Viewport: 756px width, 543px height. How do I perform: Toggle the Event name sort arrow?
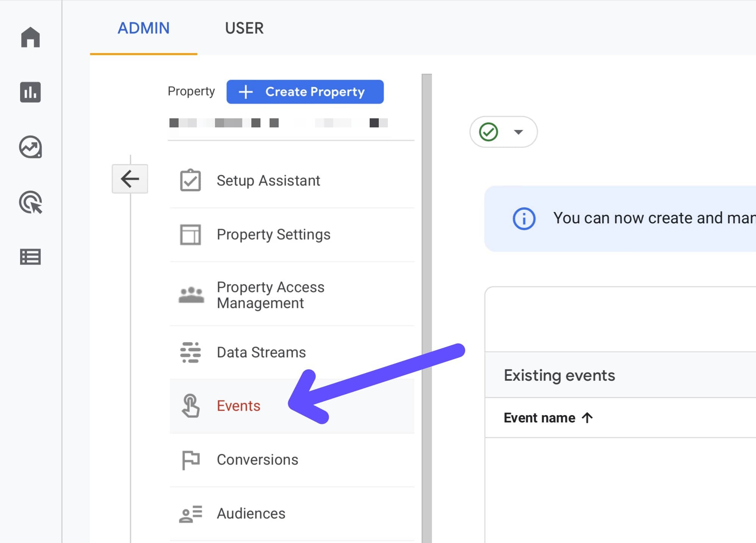click(x=587, y=417)
